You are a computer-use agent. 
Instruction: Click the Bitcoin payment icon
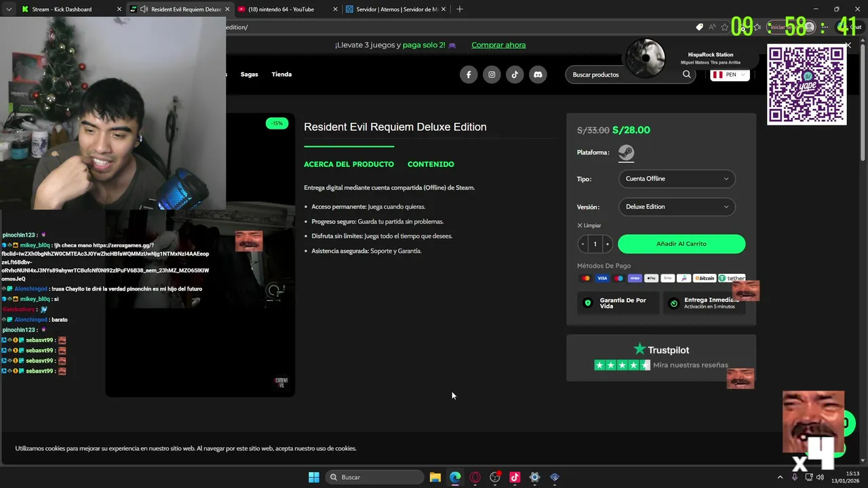coord(705,279)
